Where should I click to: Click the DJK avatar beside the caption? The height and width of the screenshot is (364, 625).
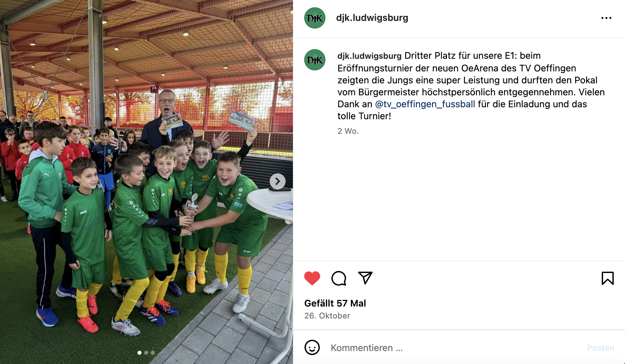point(315,60)
